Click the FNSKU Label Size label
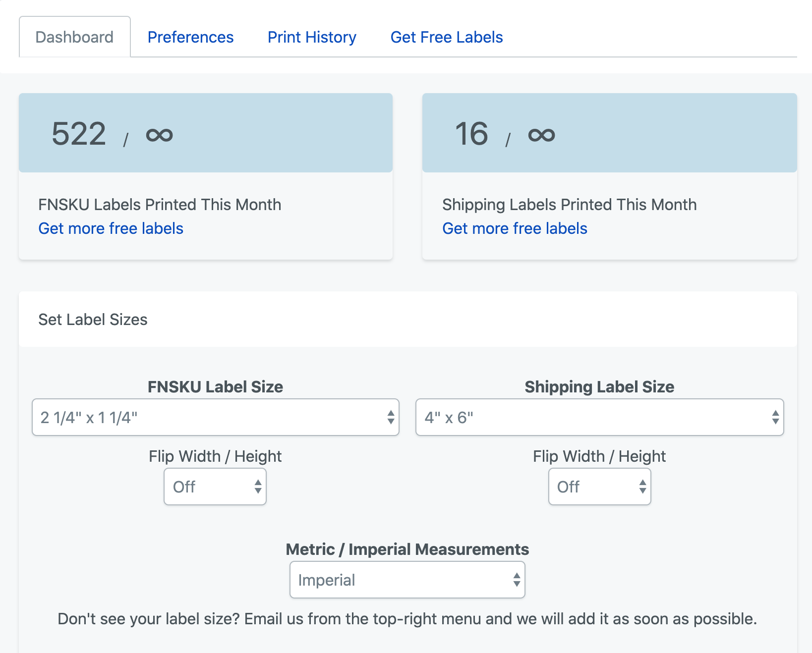Screen dimensions: 812x653 click(216, 387)
